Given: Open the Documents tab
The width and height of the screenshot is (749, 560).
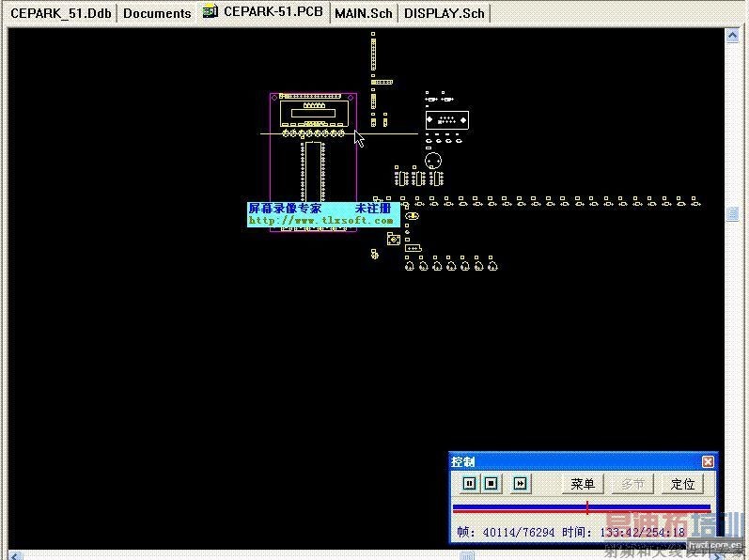Looking at the screenshot, I should (157, 13).
